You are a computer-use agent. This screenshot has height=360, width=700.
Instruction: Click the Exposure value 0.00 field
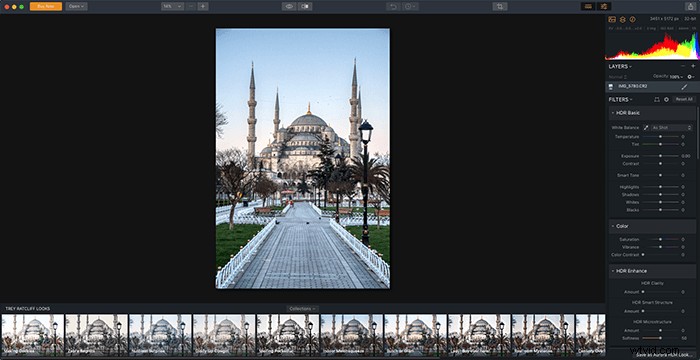(686, 156)
